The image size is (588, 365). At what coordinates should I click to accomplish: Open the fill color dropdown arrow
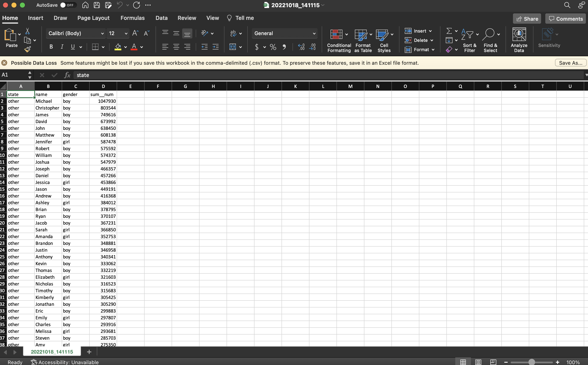(126, 47)
